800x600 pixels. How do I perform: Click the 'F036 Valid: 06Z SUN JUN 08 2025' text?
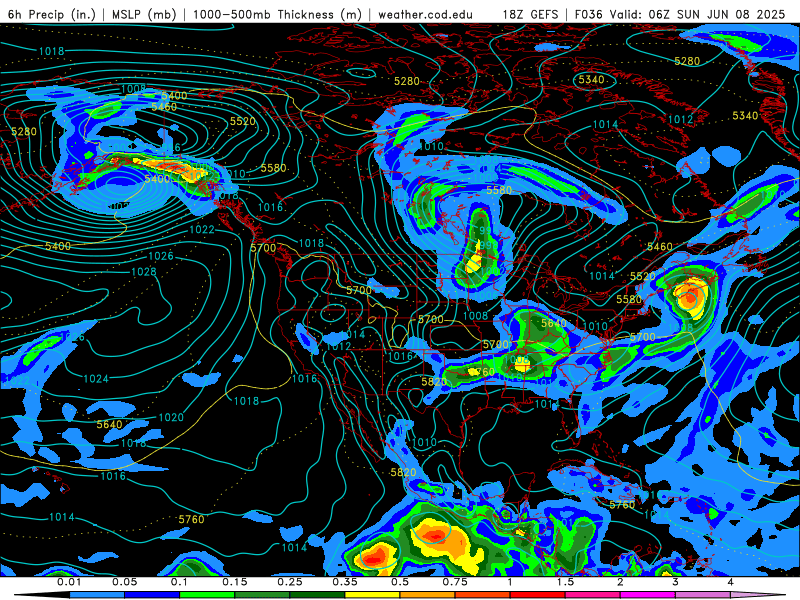680,14
